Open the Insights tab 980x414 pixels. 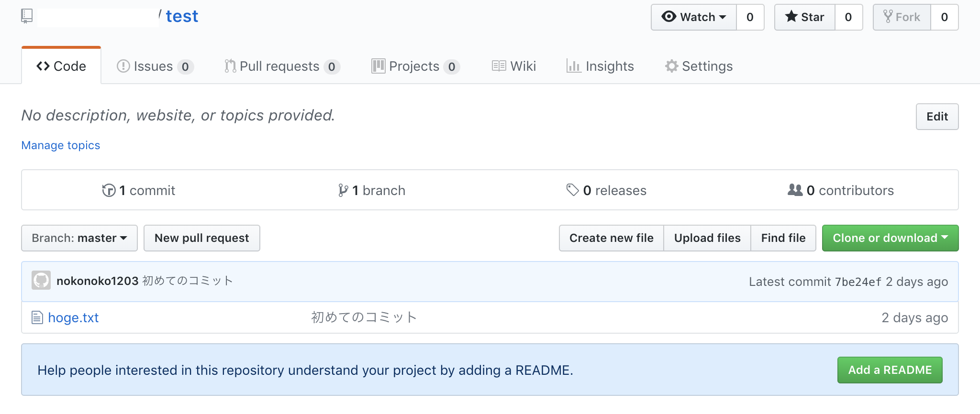click(600, 66)
